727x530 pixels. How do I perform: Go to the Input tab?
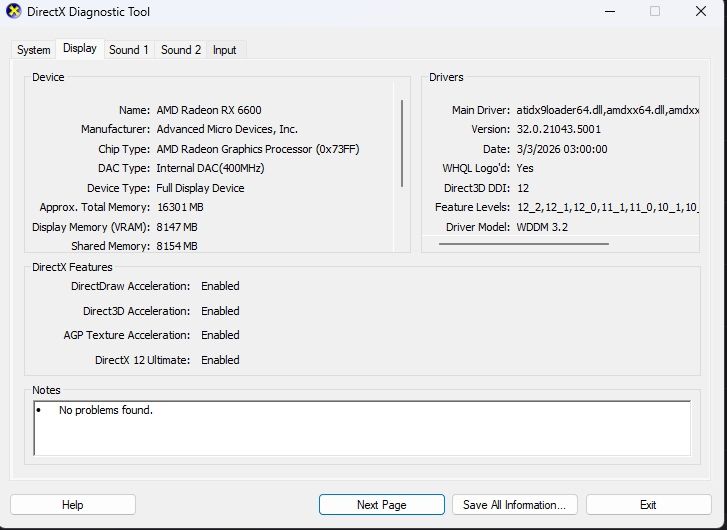(x=224, y=50)
